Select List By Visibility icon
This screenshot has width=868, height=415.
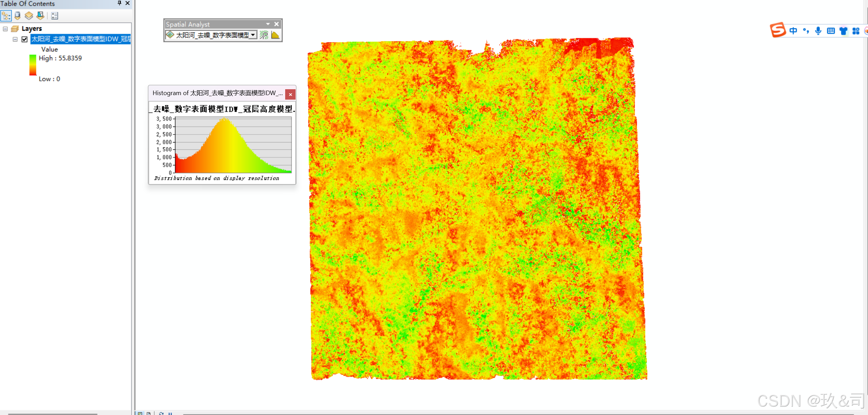(x=29, y=16)
